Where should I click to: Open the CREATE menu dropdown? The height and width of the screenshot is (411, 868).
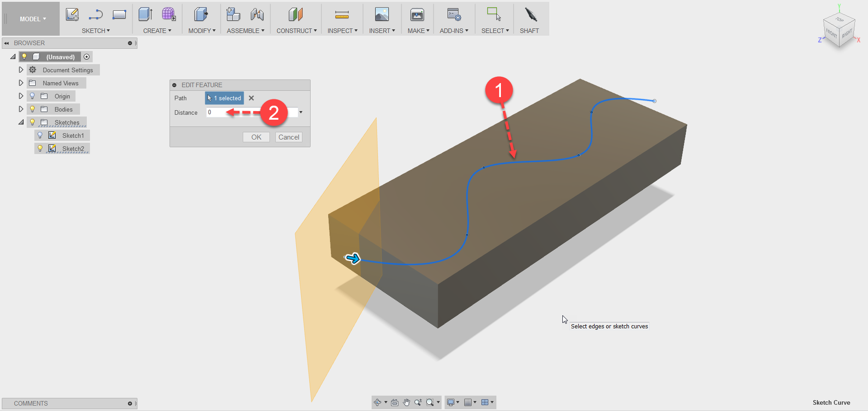[x=157, y=31]
